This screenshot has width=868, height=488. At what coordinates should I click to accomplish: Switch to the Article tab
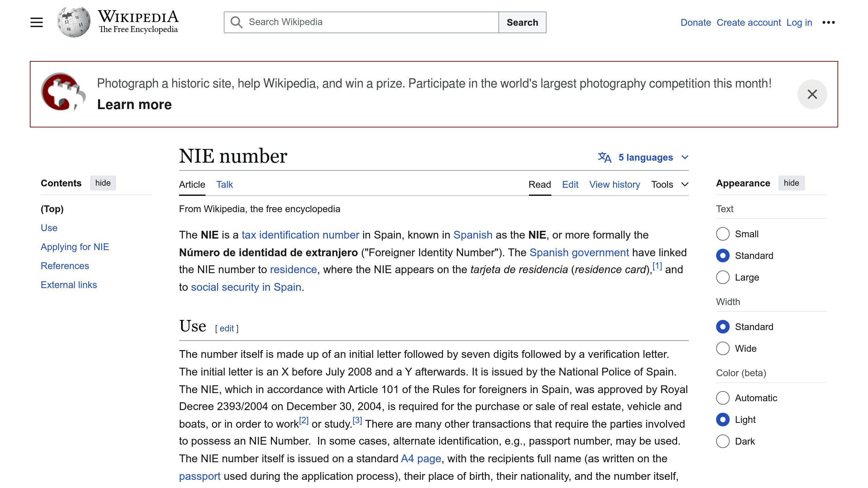point(192,184)
